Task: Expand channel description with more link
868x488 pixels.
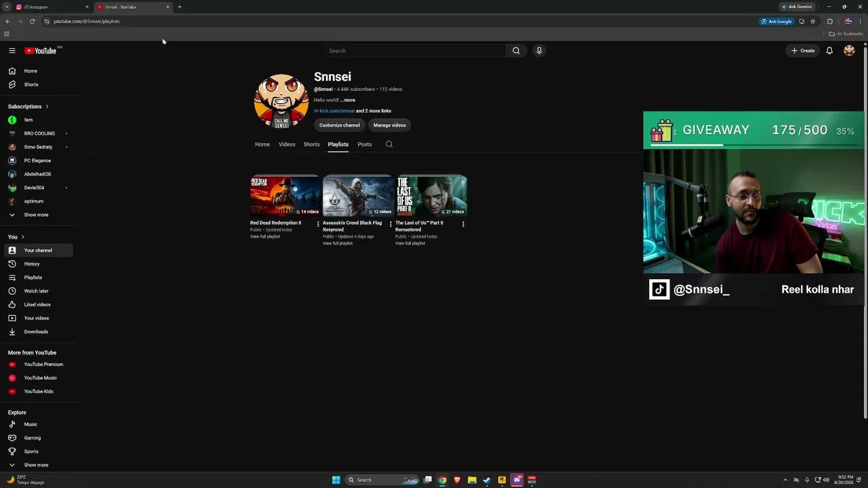Action: pyautogui.click(x=349, y=100)
